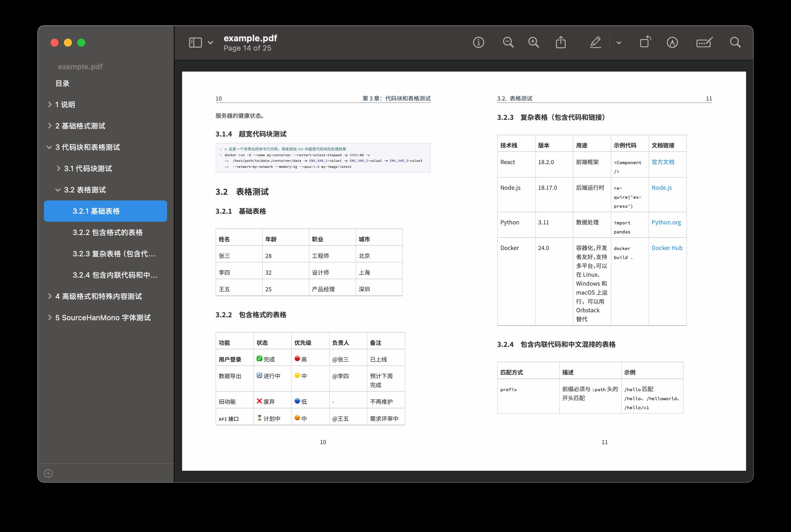
Task: Expand '5 SourceHanMono 字体测试' section
Action: point(50,318)
